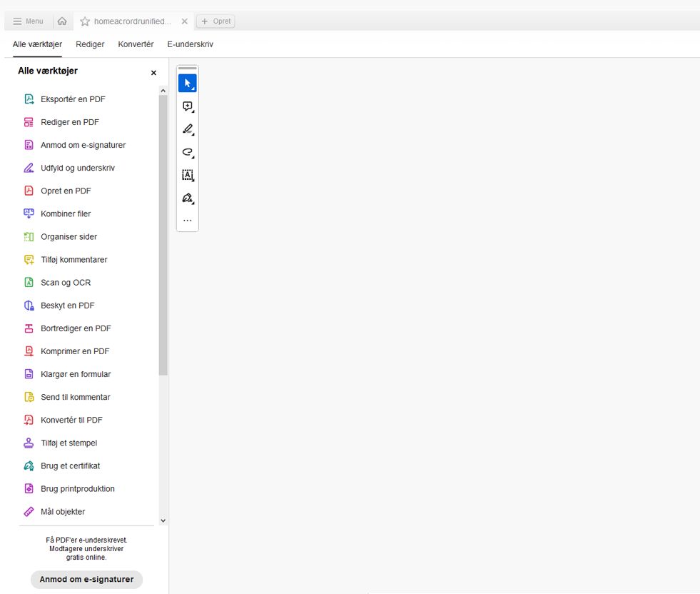Click the Mål objekter ruler icon
Image resolution: width=700 pixels, height=594 pixels.
(29, 512)
